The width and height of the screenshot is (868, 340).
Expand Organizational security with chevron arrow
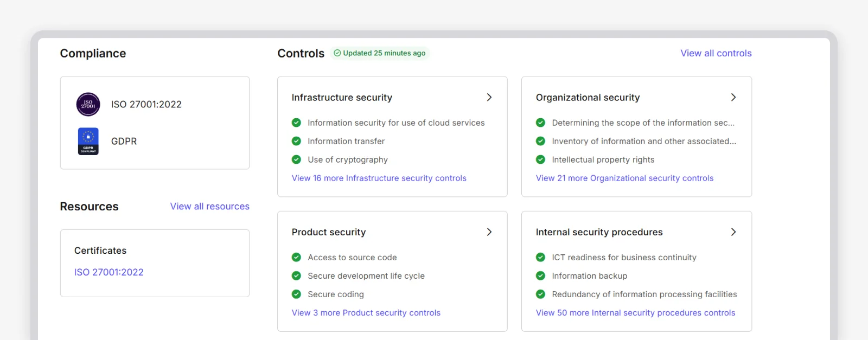733,97
